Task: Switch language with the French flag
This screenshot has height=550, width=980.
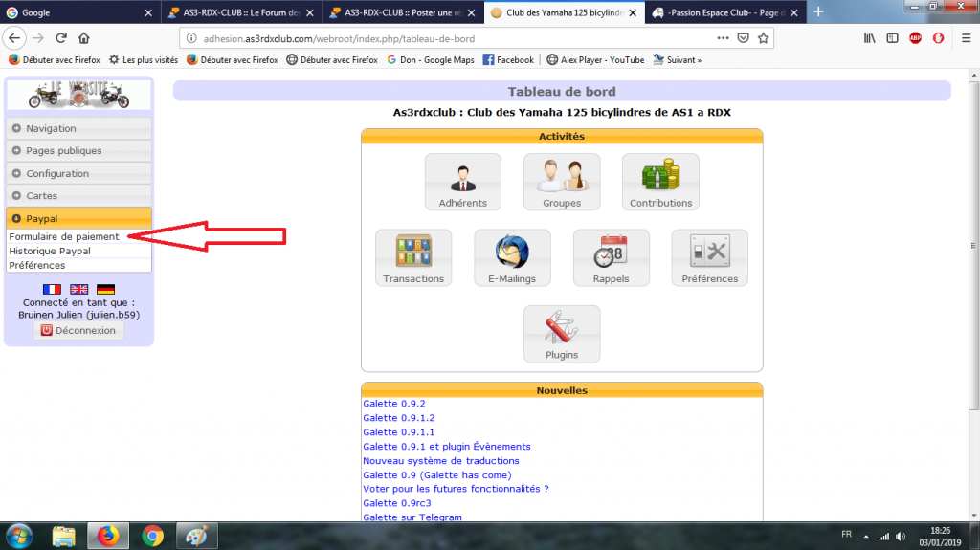Action: tap(52, 289)
